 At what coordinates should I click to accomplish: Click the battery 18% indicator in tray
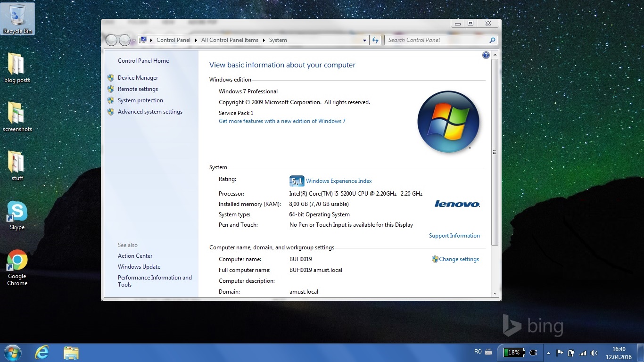tap(513, 353)
